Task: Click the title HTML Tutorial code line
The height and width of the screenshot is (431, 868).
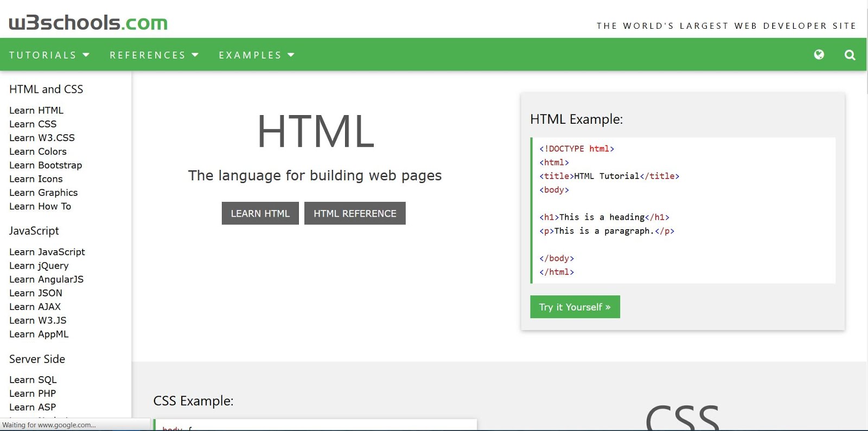Action: click(609, 176)
